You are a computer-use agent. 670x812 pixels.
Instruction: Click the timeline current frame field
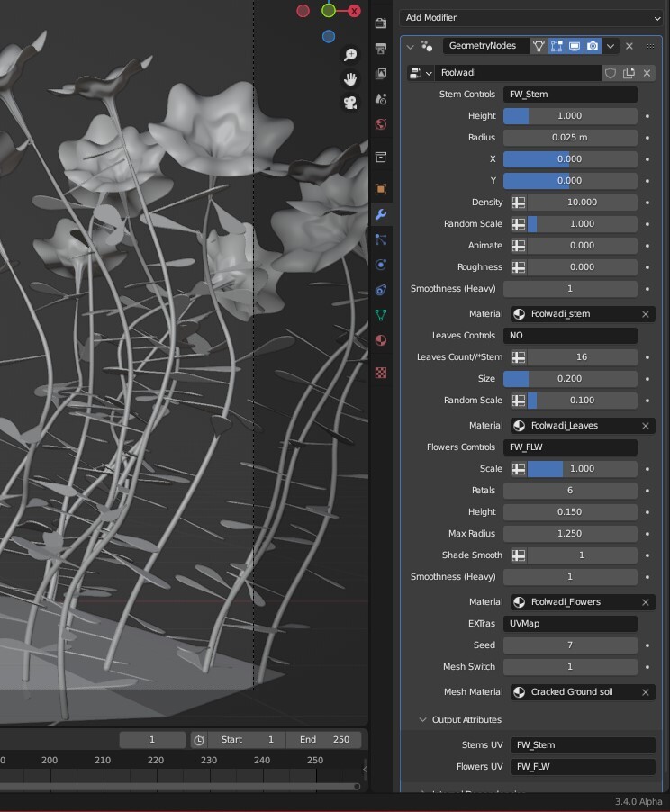[x=152, y=740]
